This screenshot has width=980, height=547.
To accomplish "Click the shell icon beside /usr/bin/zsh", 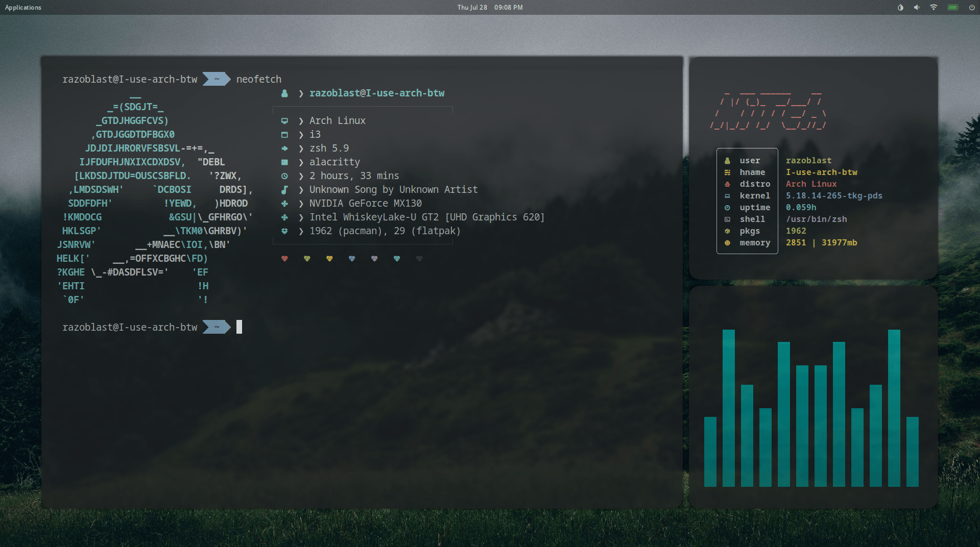I will coord(727,219).
